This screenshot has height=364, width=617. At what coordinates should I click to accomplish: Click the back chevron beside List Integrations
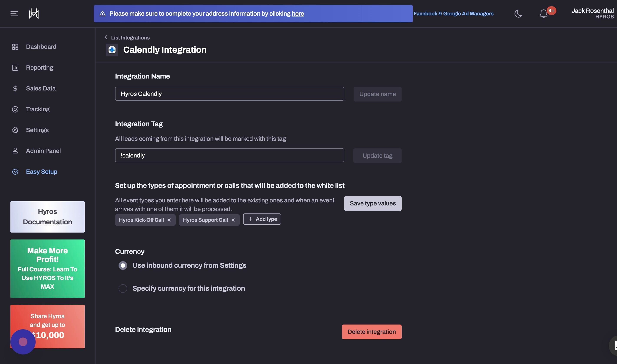coord(106,37)
